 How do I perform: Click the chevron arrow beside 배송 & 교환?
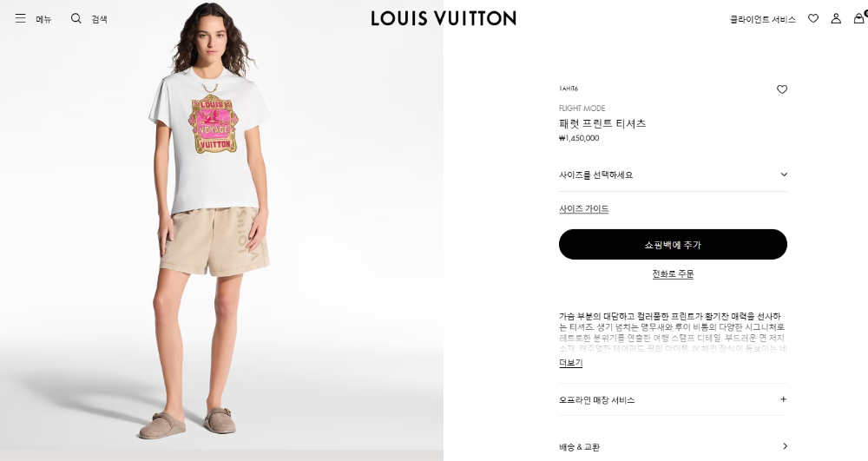785,446
